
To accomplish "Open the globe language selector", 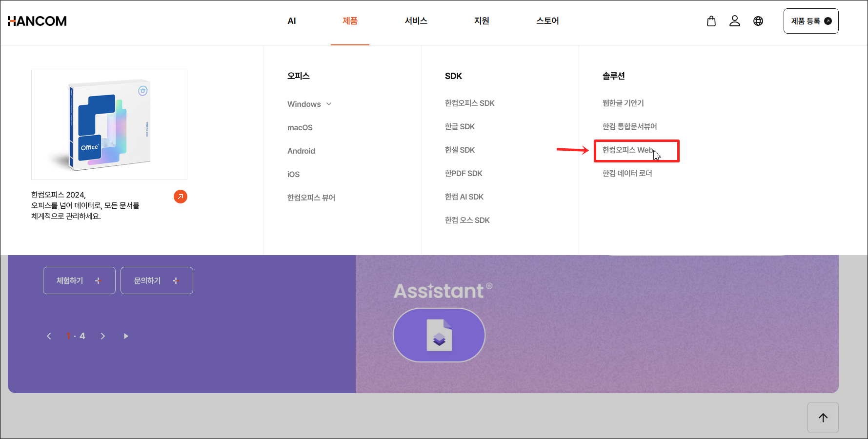I will point(758,21).
